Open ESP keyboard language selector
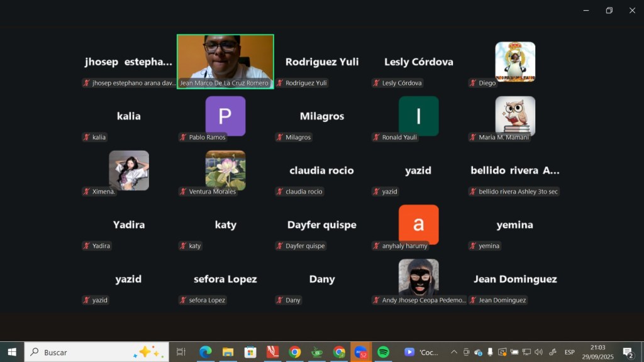This screenshot has height=362, width=644. [x=569, y=352]
